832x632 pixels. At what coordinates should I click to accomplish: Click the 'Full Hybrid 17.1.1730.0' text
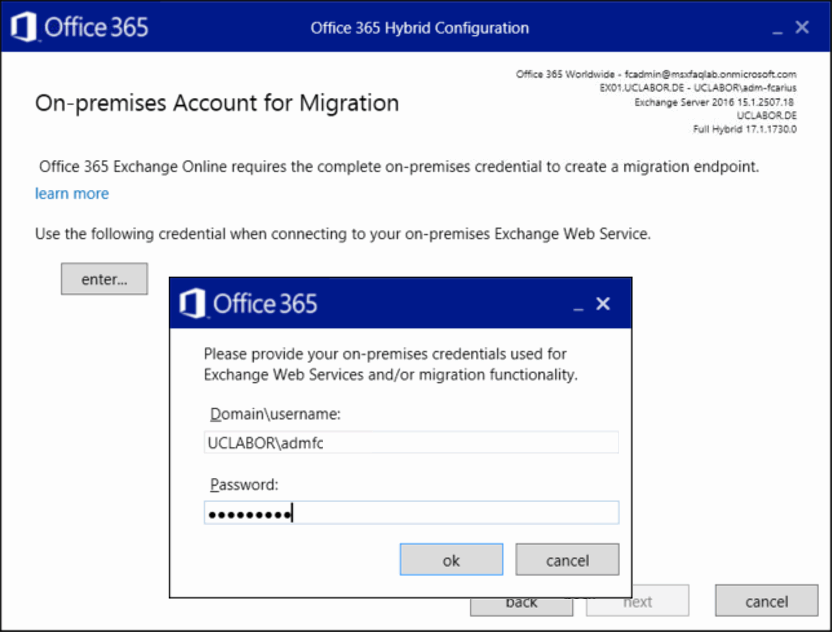(744, 129)
